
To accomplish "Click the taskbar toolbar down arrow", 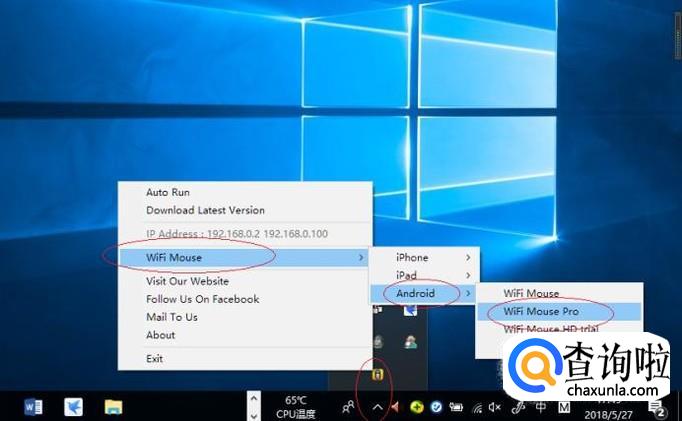I will [x=254, y=415].
